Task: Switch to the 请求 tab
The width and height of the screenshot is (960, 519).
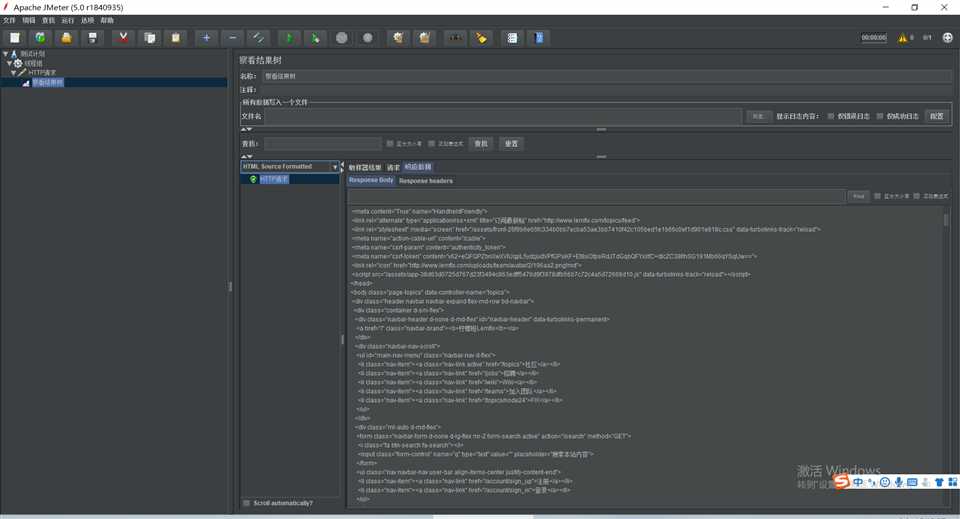Action: tap(393, 167)
